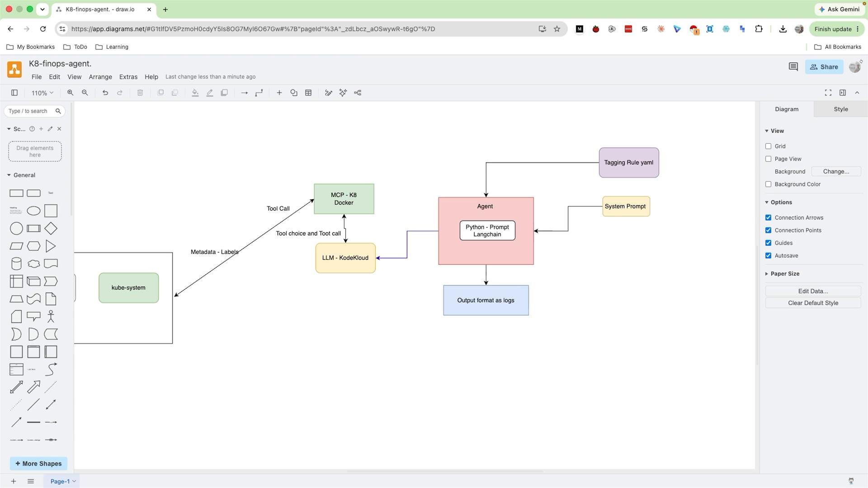The width and height of the screenshot is (868, 488).
Task: Click the Edit Data button
Action: pos(813,291)
